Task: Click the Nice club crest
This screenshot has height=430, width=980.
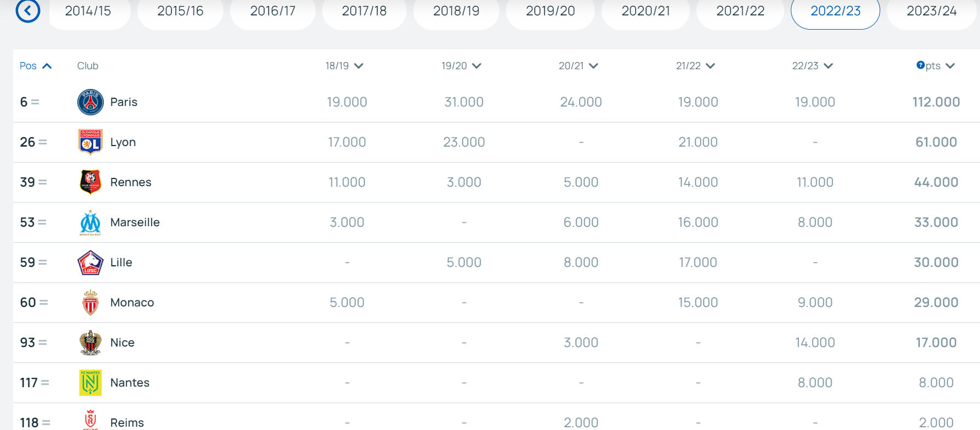Action: [x=91, y=343]
